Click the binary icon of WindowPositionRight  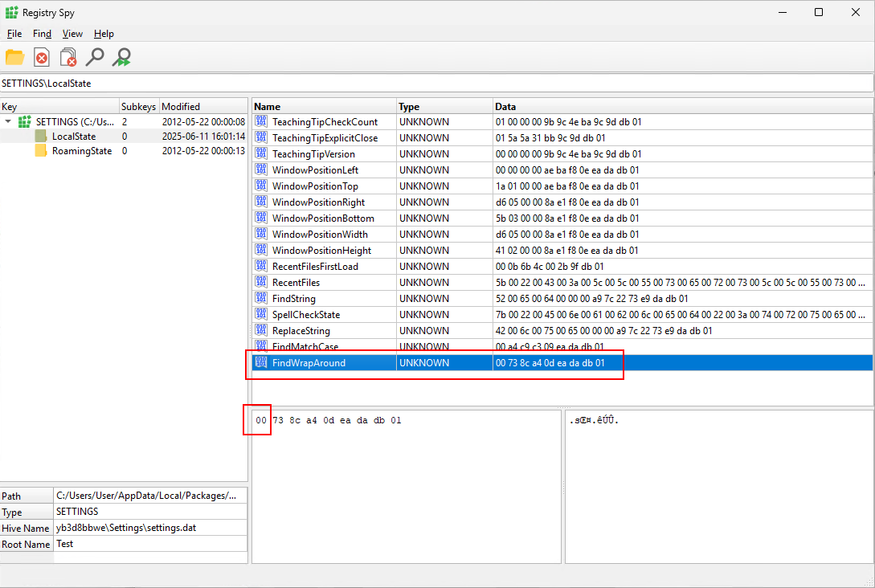[261, 202]
